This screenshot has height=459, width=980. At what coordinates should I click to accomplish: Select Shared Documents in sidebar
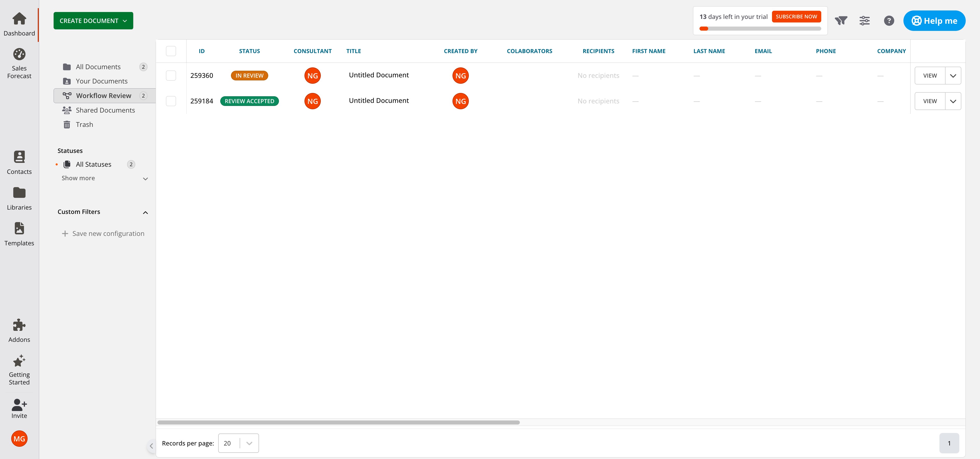pos(105,110)
